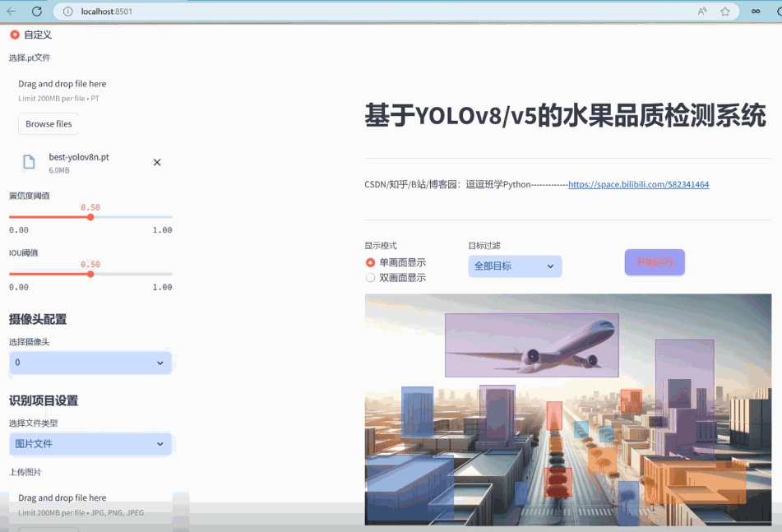782x532 pixels.
Task: Click the favorites star in address bar
Action: [725, 12]
